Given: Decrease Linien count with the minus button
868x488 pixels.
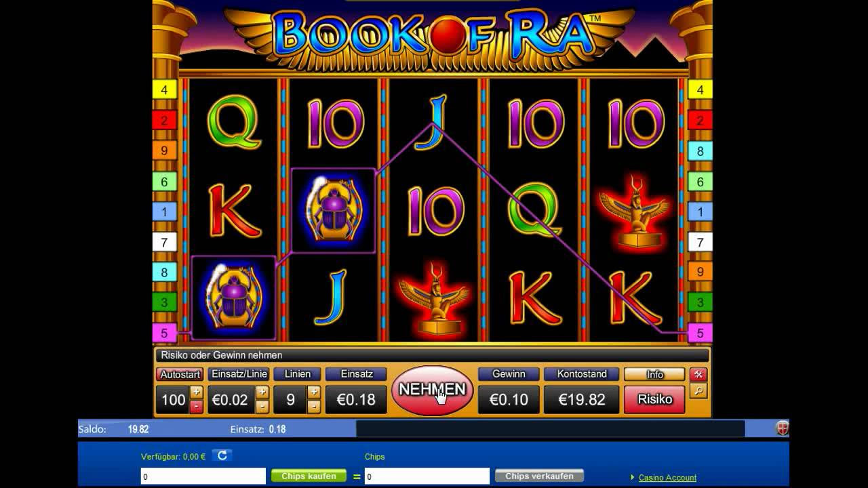Looking at the screenshot, I should 313,407.
